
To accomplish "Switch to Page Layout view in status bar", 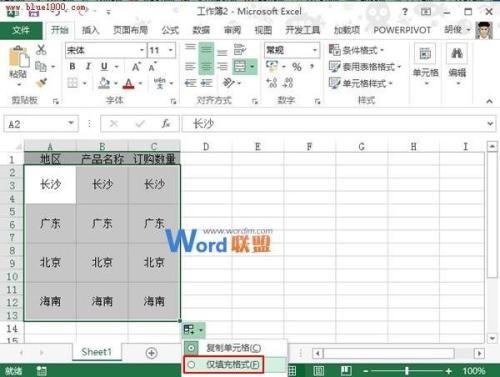I will point(319,370).
